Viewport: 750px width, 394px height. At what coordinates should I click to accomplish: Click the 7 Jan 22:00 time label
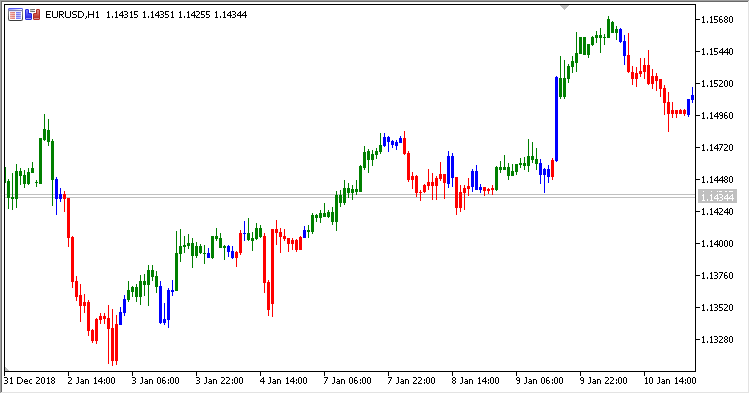[412, 381]
